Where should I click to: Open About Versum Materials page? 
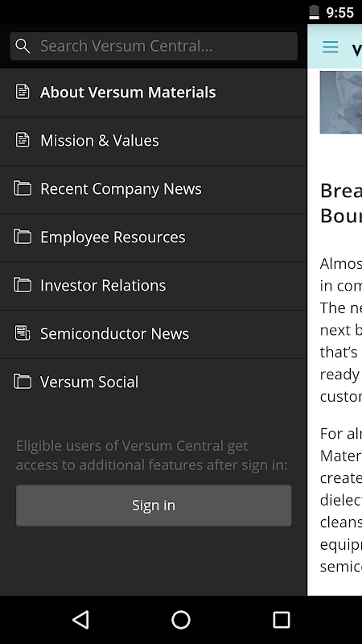(x=153, y=93)
